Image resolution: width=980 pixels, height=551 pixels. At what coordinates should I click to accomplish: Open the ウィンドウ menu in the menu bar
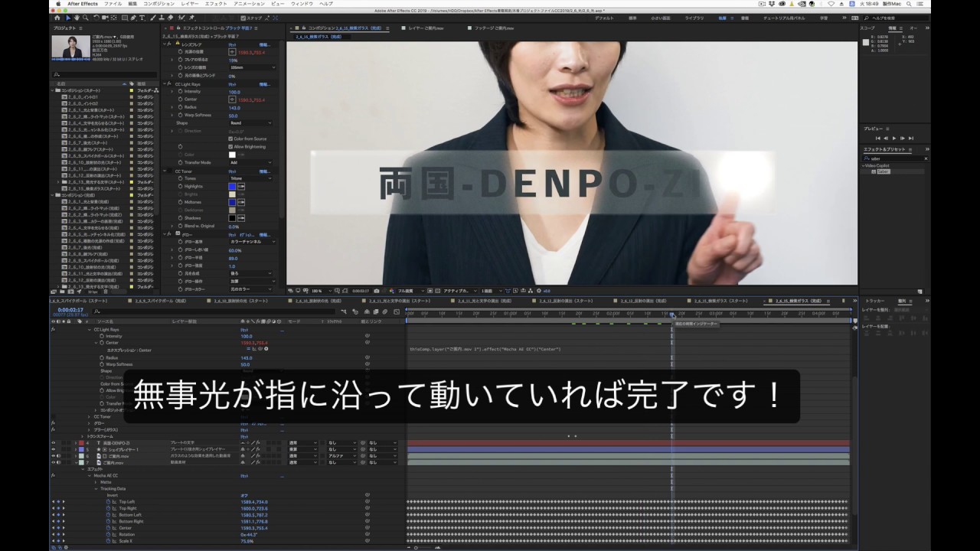[x=302, y=4]
